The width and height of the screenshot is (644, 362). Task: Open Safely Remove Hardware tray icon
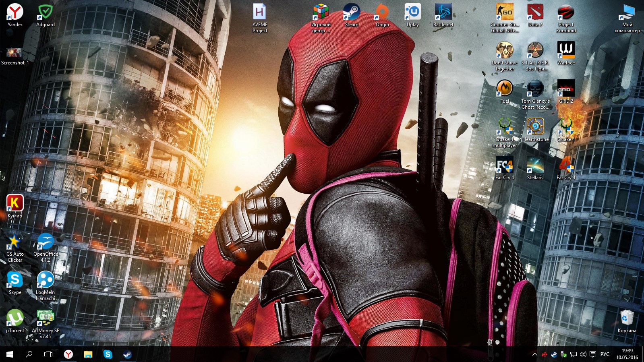click(564, 354)
